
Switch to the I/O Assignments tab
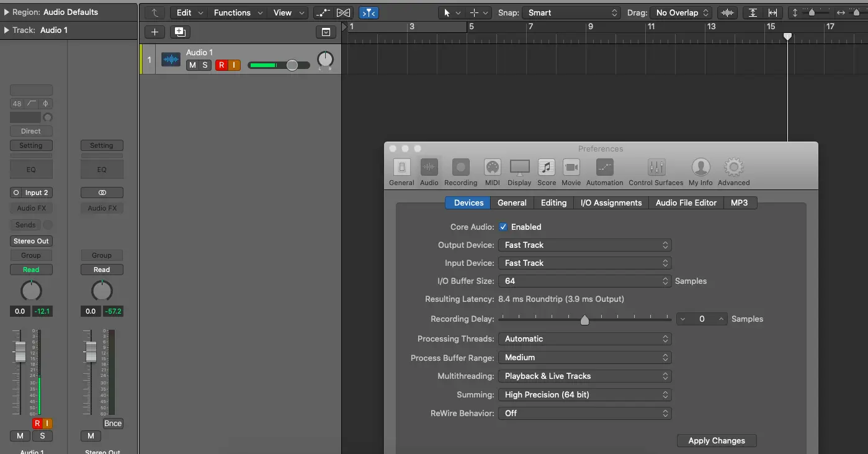[x=611, y=203]
